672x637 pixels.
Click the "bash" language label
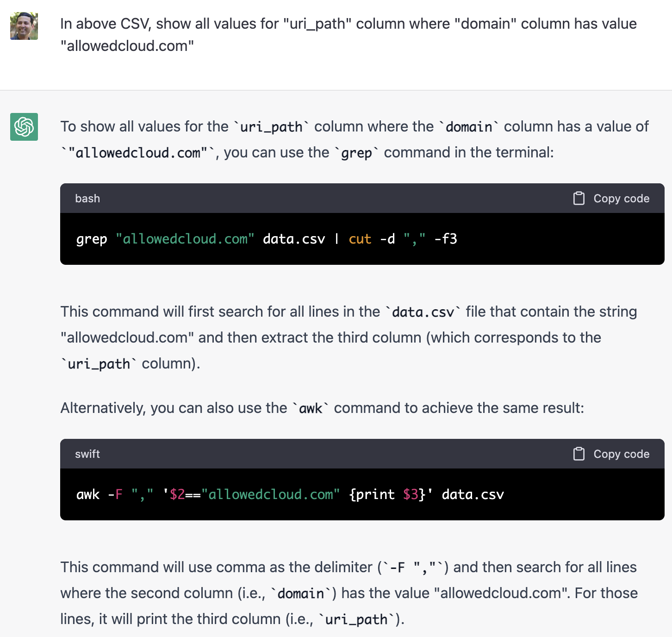point(87,199)
